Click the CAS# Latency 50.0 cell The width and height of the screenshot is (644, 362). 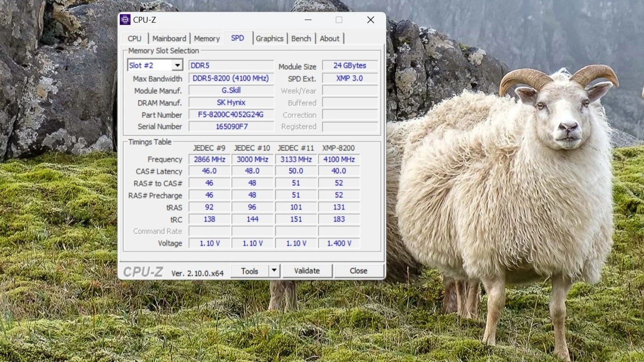[x=295, y=171]
